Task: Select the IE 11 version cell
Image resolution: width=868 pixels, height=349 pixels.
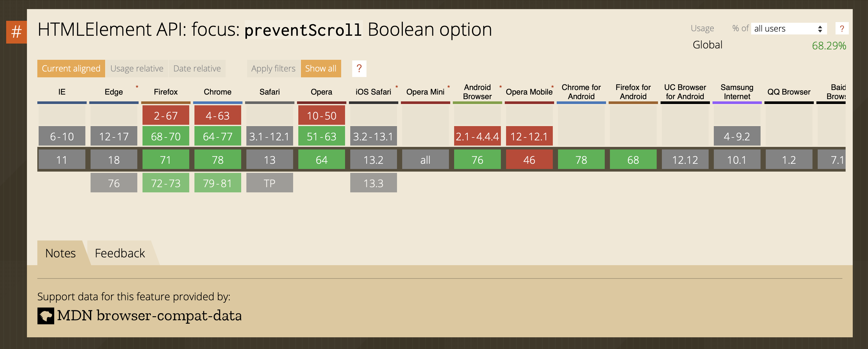Action: tap(62, 160)
